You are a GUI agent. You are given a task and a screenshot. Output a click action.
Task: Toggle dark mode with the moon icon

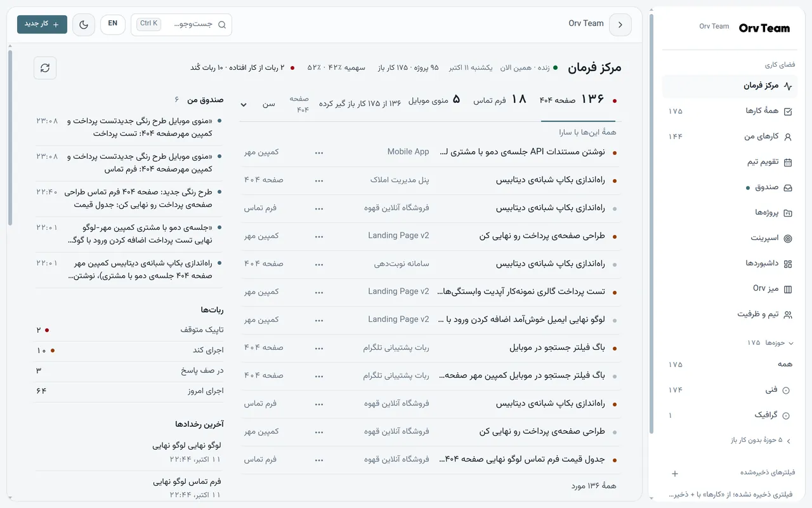(x=84, y=24)
